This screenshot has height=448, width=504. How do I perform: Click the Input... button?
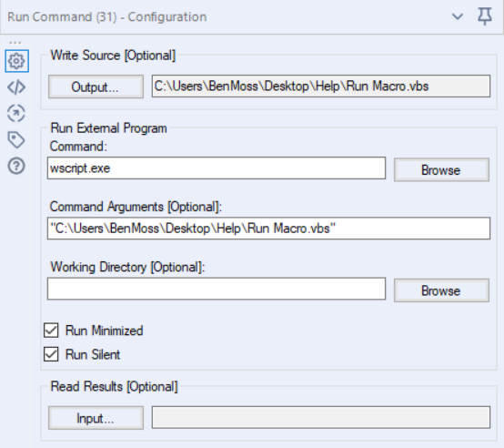[96, 418]
